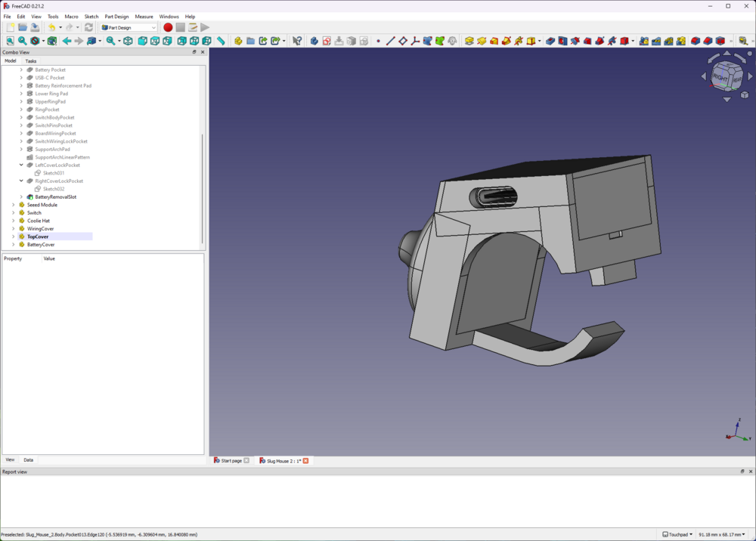Switch to the Start page tab
This screenshot has height=541, width=756.
coord(231,460)
